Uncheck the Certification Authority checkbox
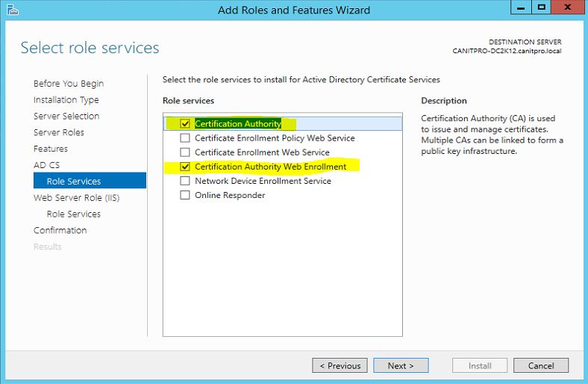This screenshot has height=384, width=588. [185, 124]
